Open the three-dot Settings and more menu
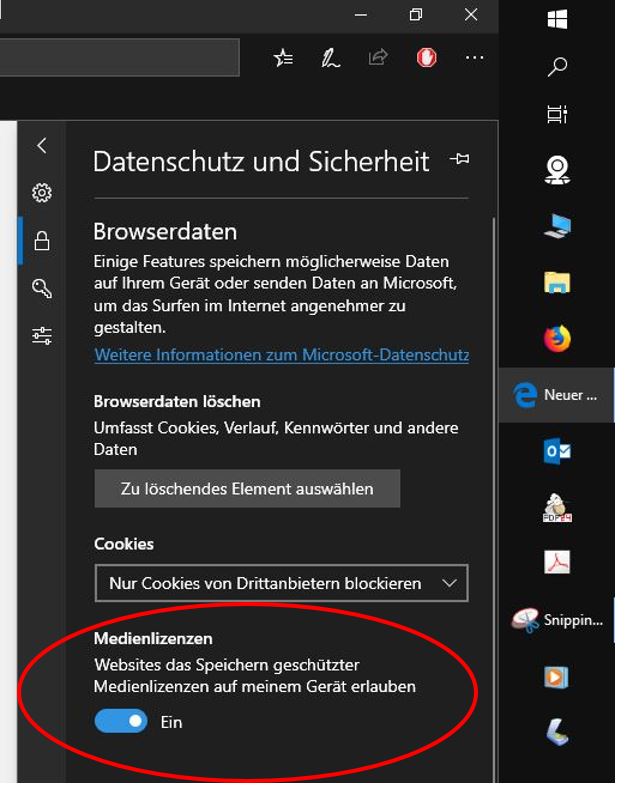 coord(474,58)
